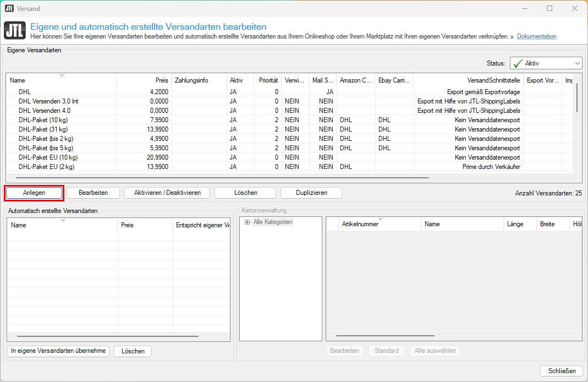Click horizontal scrollbar in Kartonverwaltung table
The width and height of the screenshot is (588, 382).
point(385,336)
